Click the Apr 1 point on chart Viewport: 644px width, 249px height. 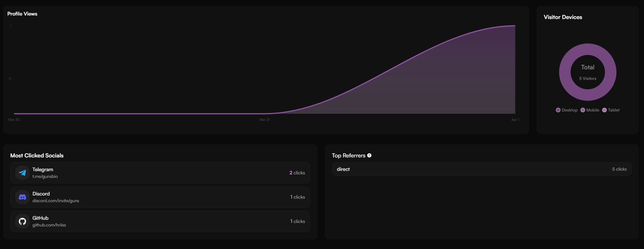tap(515, 26)
